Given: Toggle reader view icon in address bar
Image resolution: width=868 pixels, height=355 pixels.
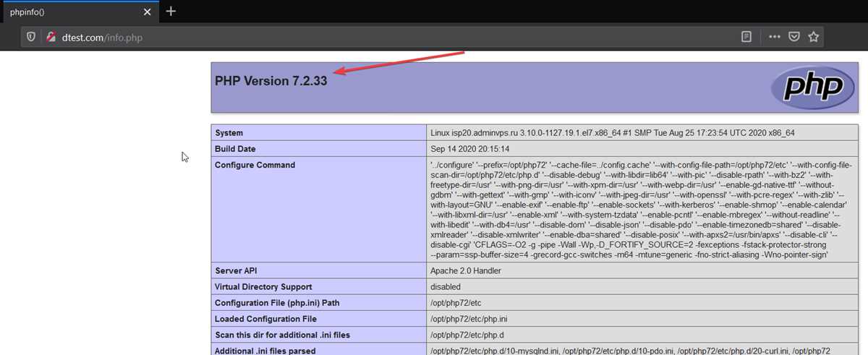Looking at the screenshot, I should point(746,37).
